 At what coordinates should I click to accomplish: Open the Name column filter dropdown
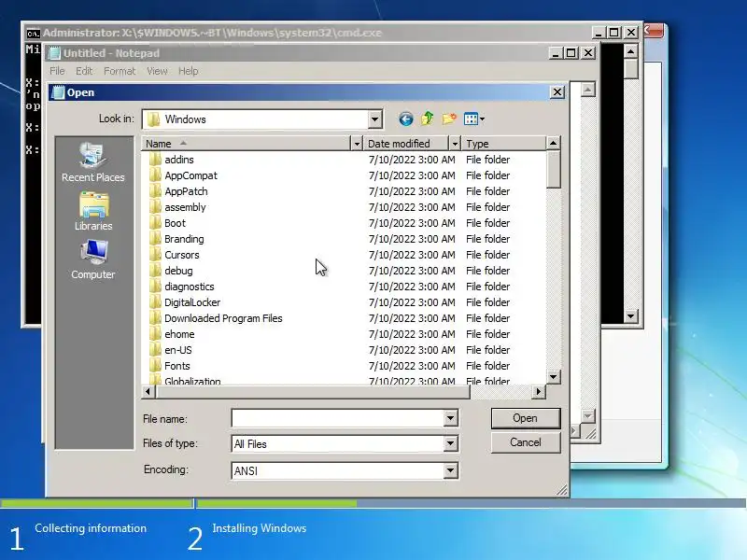coord(357,144)
